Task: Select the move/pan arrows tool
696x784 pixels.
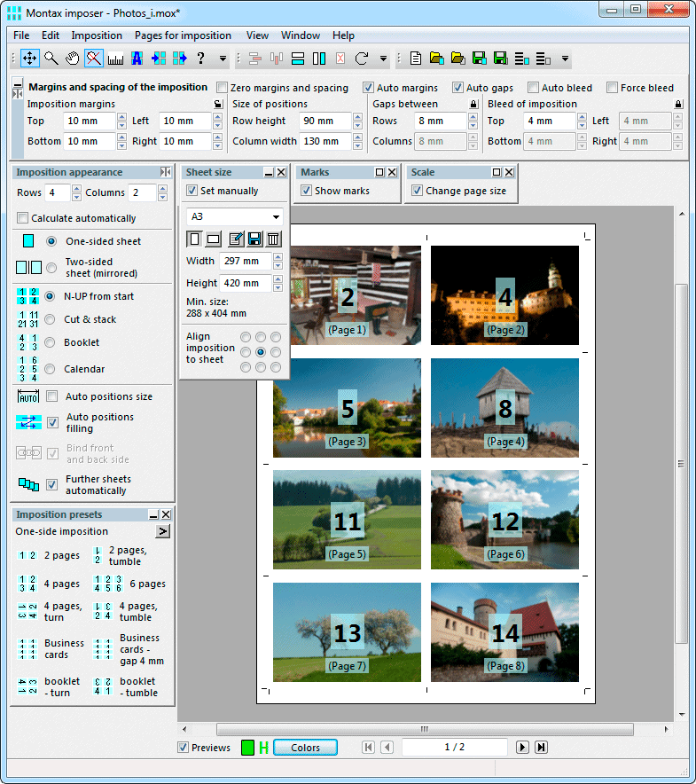Action: point(29,59)
